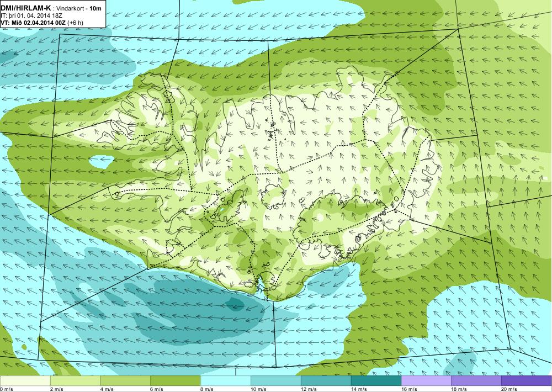Screen dimensions: 552x392
Task: Select the '(+6 h)' forecast offset text
Action: click(x=75, y=23)
